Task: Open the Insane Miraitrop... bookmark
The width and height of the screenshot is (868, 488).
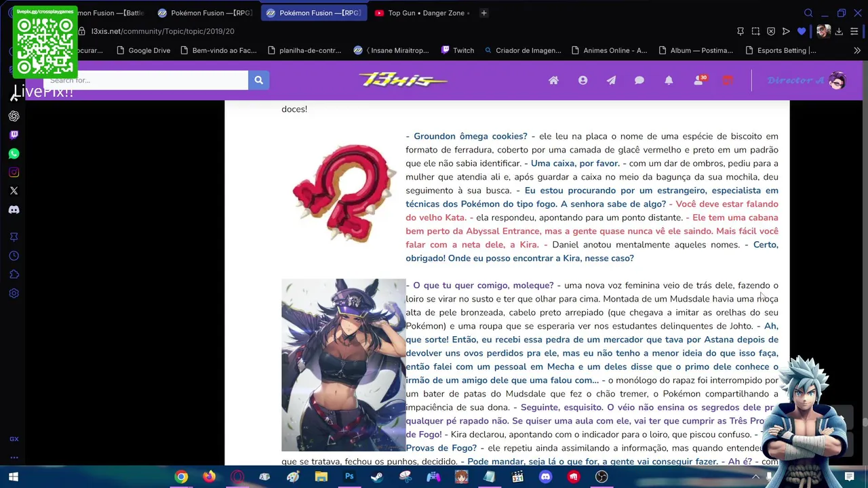Action: (391, 50)
